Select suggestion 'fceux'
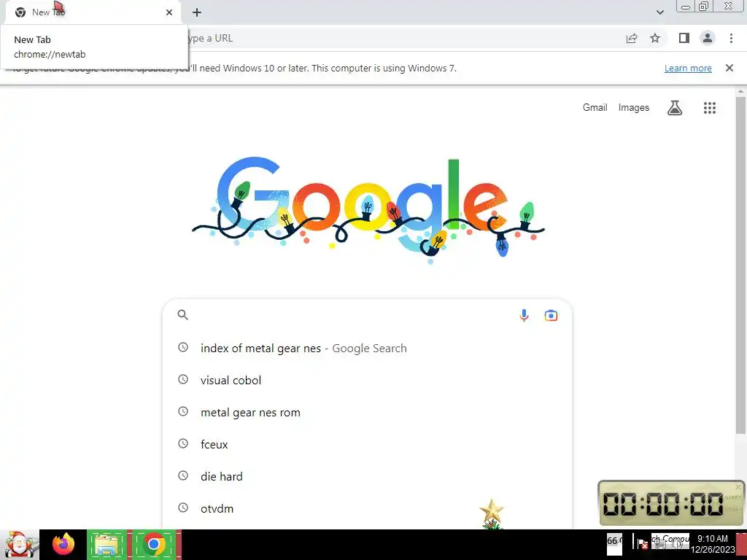This screenshot has height=560, width=747. [x=367, y=444]
